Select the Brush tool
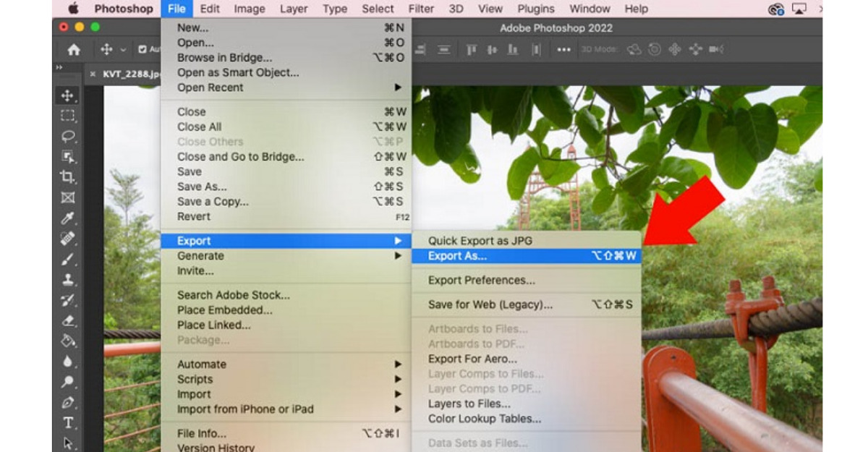 (x=68, y=259)
